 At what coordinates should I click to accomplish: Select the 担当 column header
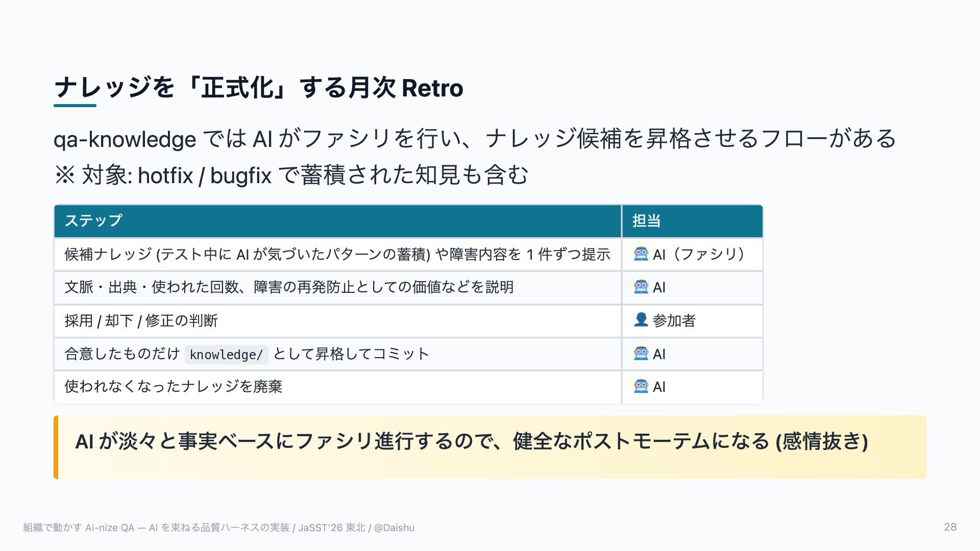(692, 221)
